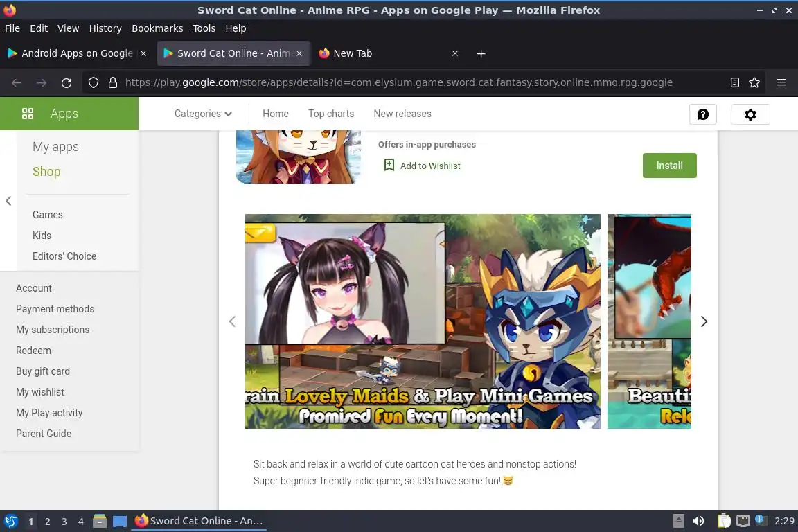798x532 pixels.
Task: Open the Bookmarks menu
Action: (x=157, y=28)
